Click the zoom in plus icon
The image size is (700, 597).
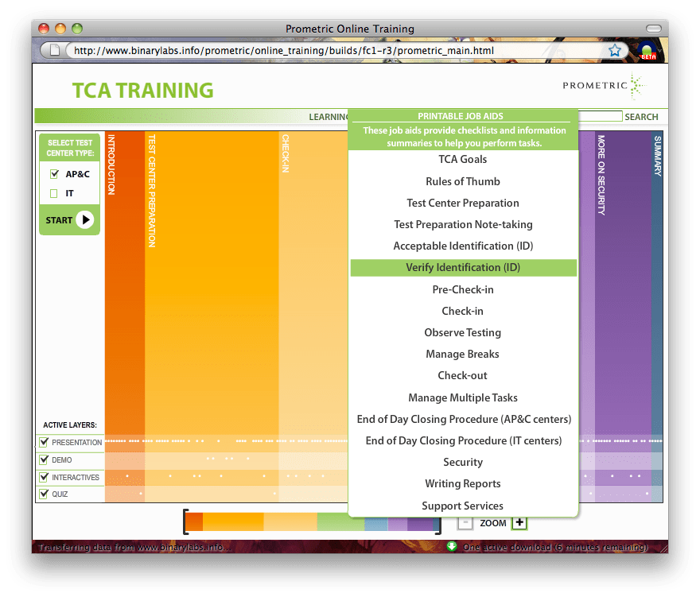[519, 522]
